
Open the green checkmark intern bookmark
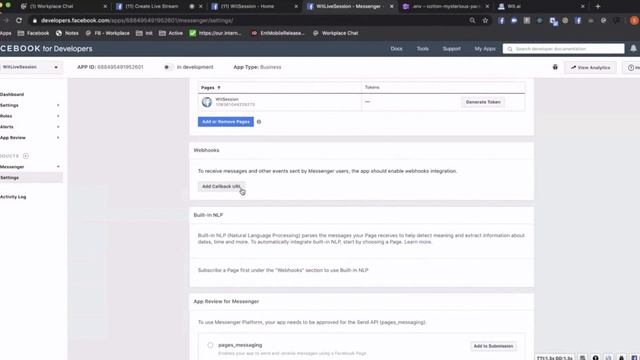point(193,33)
